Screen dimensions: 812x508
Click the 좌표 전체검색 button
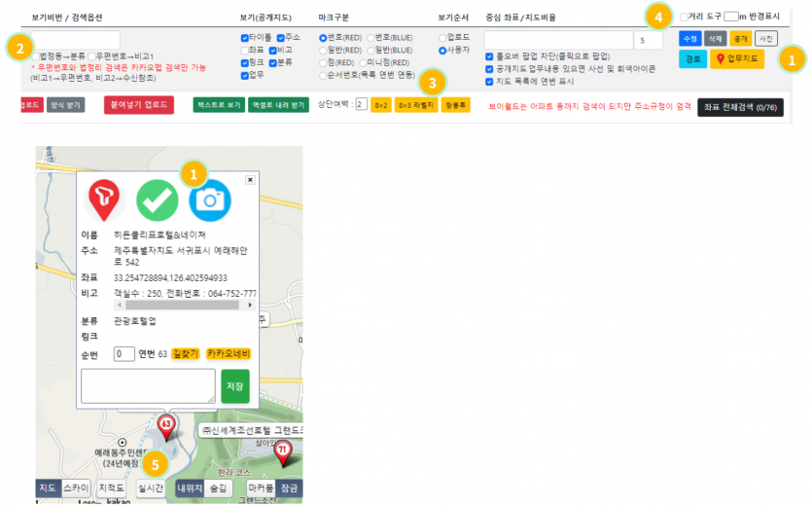739,107
